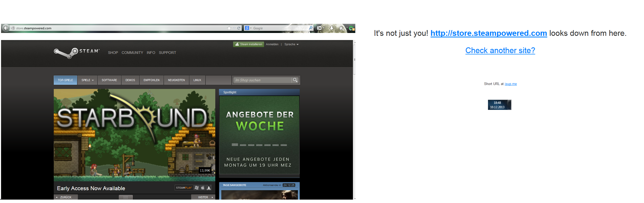Click the WEITER carousel button
Image resolution: width=644 pixels, height=203 pixels.
[x=203, y=197]
